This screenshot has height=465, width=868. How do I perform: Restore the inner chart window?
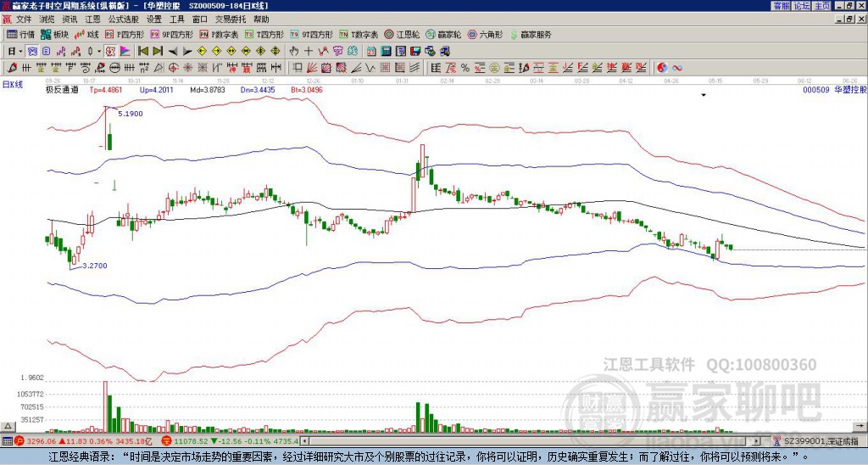[x=849, y=20]
